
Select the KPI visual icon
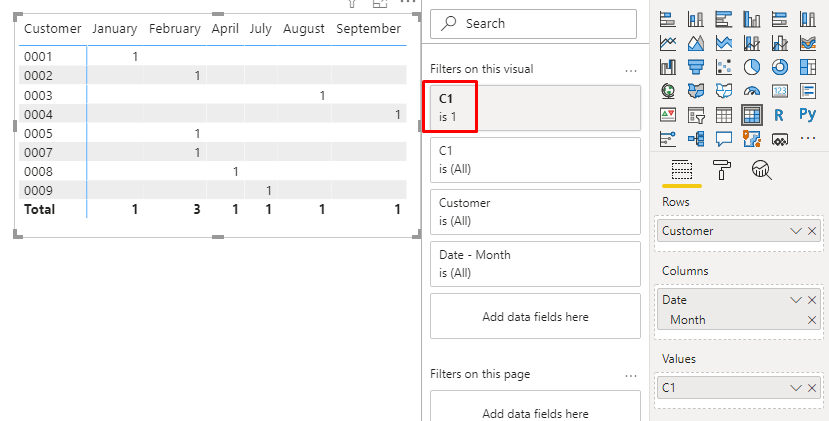click(668, 115)
